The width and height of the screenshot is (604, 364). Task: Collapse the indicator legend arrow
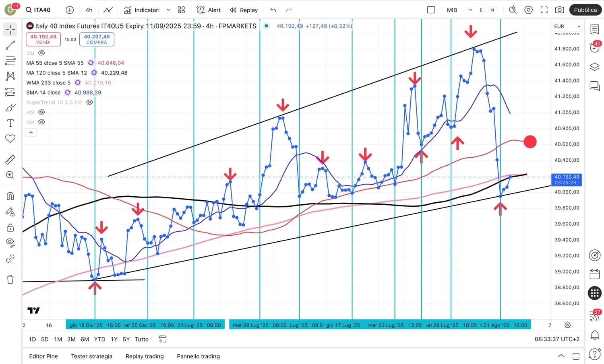tap(31, 132)
